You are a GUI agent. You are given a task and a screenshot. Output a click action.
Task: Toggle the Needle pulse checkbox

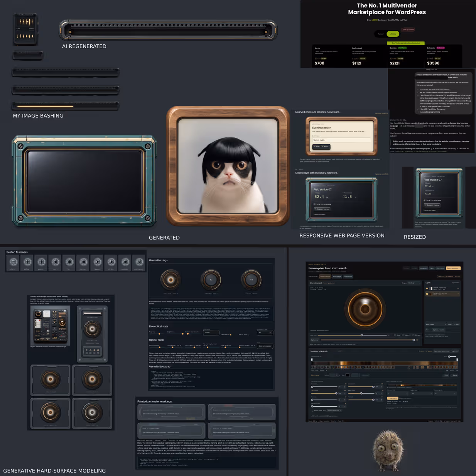(249, 335)
